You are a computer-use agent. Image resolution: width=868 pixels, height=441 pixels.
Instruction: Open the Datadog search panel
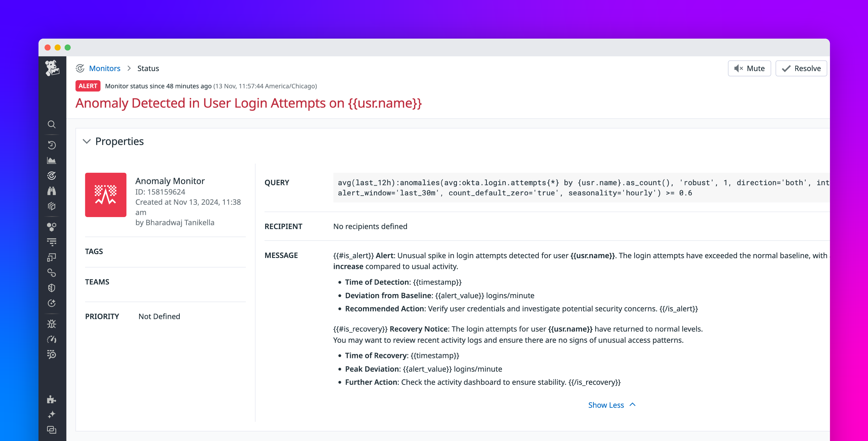(52, 124)
